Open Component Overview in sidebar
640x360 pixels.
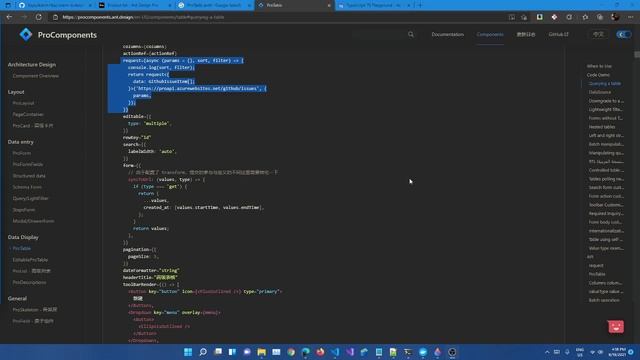pyautogui.click(x=36, y=76)
